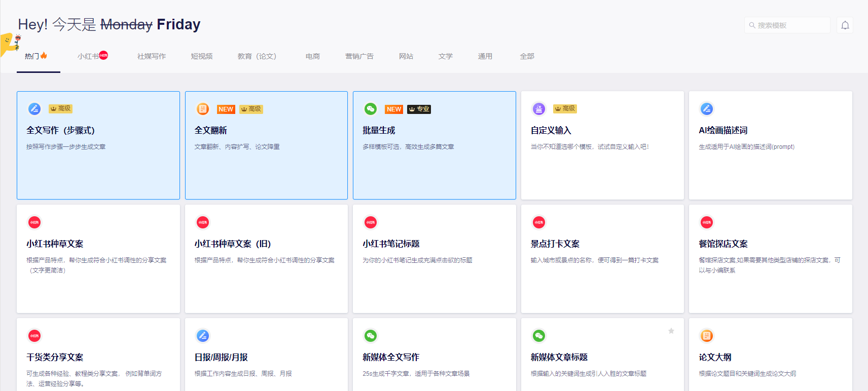Click the orange document icon on 全文翻新 card
868x391 pixels.
pyautogui.click(x=203, y=108)
